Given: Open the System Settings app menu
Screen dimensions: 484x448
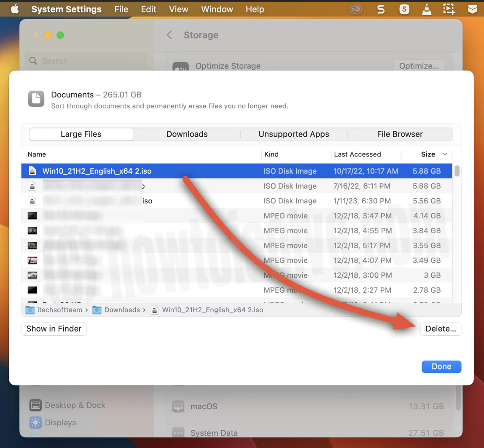Looking at the screenshot, I should 66,9.
